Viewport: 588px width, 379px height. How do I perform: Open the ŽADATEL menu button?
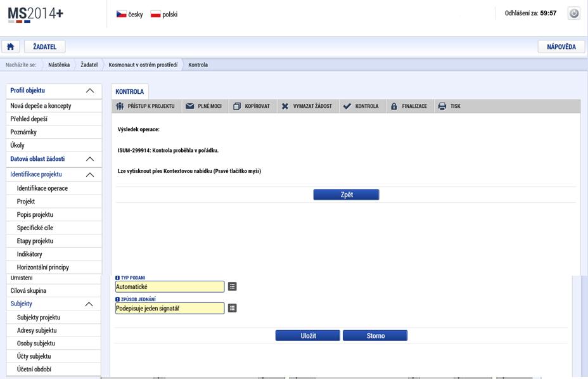pyautogui.click(x=44, y=46)
